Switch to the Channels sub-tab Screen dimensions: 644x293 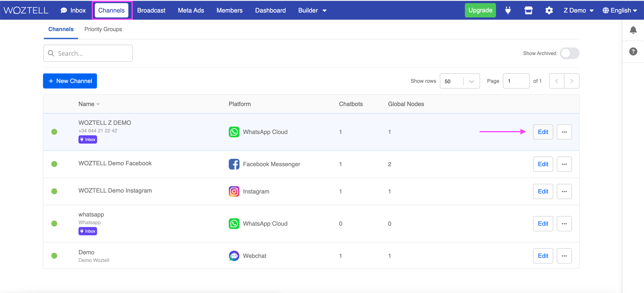(x=61, y=29)
